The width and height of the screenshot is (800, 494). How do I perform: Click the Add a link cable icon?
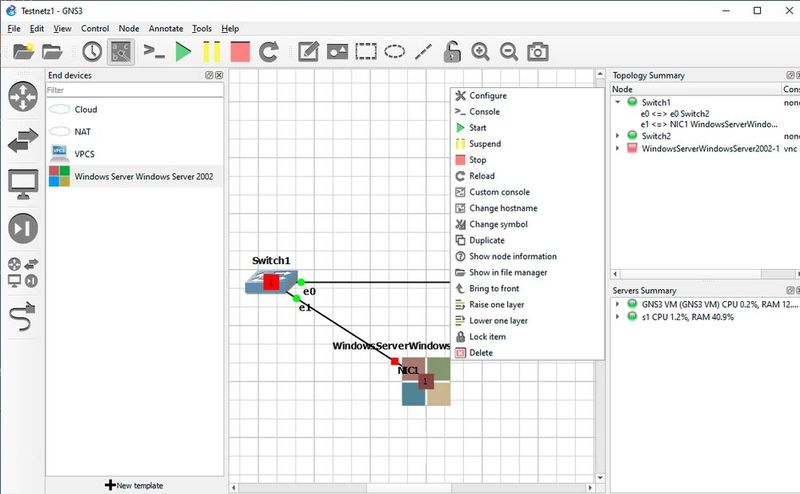click(22, 317)
